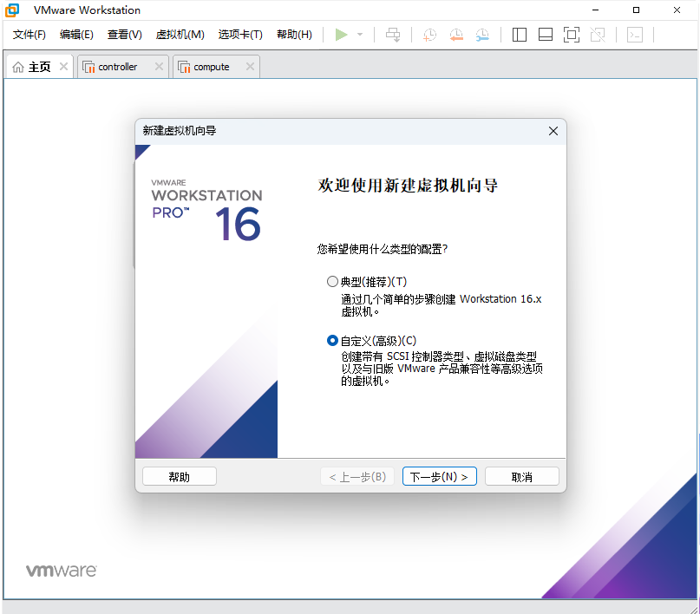Click the 取消 button
This screenshot has height=614, width=700.
pyautogui.click(x=522, y=477)
